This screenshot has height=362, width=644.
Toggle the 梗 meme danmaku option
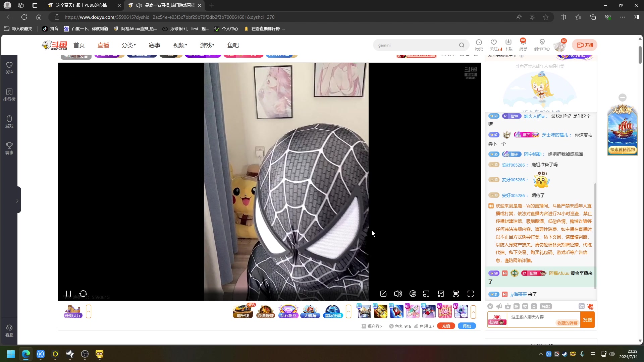pos(525,306)
